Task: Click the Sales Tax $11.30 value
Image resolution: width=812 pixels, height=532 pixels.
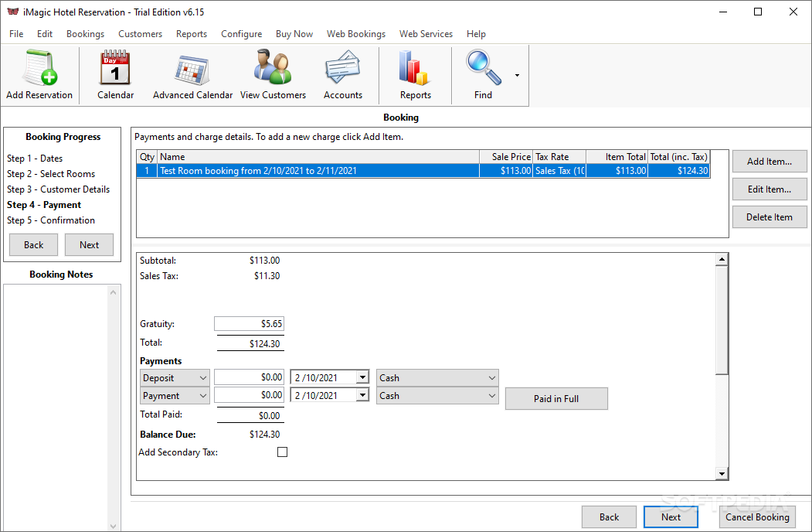Action: pyautogui.click(x=267, y=276)
